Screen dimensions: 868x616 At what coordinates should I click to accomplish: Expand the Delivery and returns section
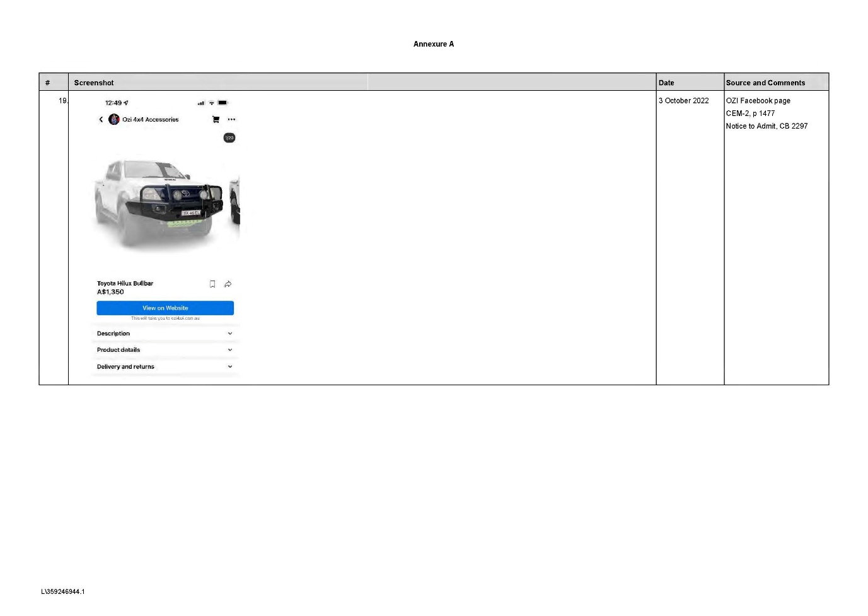[x=165, y=366]
